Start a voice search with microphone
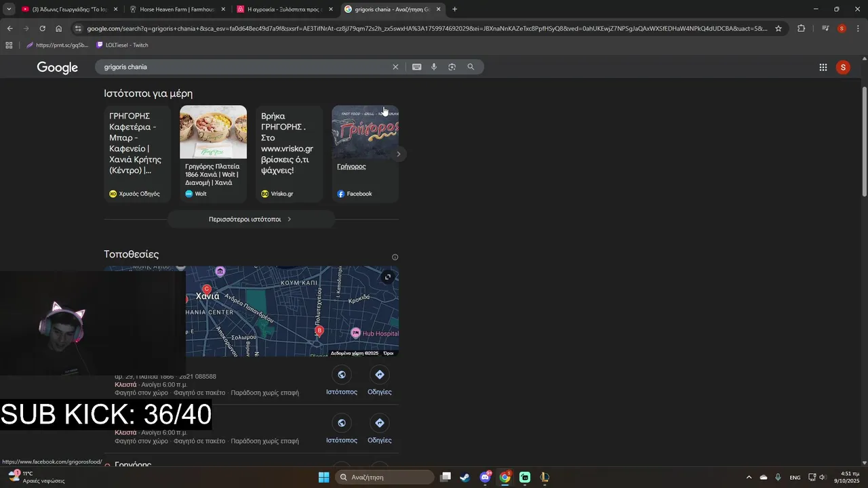868x488 pixels. click(x=434, y=67)
